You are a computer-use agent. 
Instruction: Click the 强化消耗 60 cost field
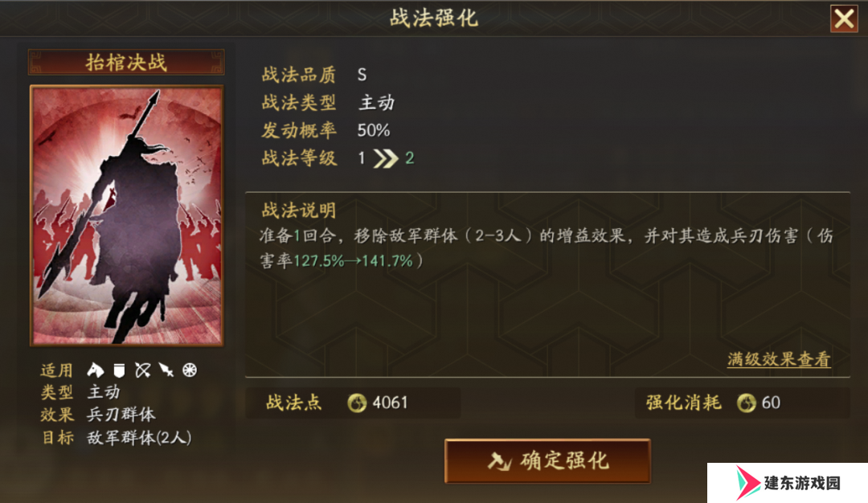[x=742, y=403]
